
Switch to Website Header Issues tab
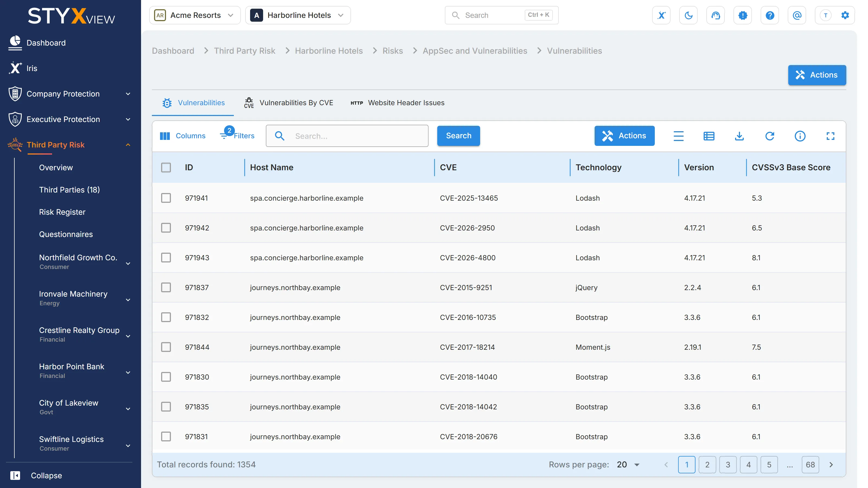click(x=397, y=103)
